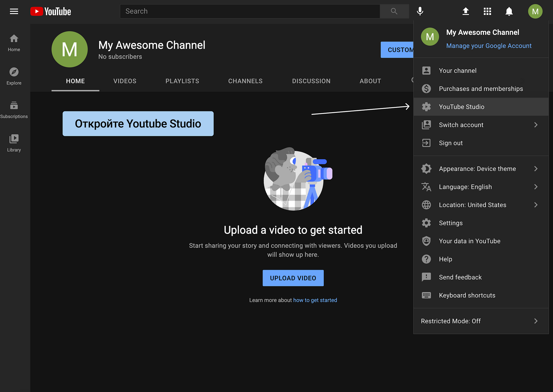This screenshot has height=392, width=553.
Task: Expand Switch account chevron
Action: coord(536,125)
